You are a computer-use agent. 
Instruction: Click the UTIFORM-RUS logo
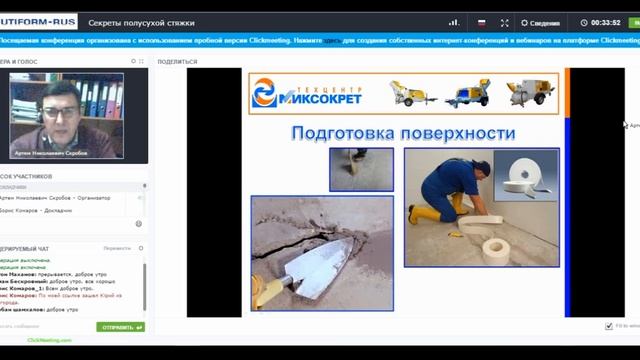(38, 22)
